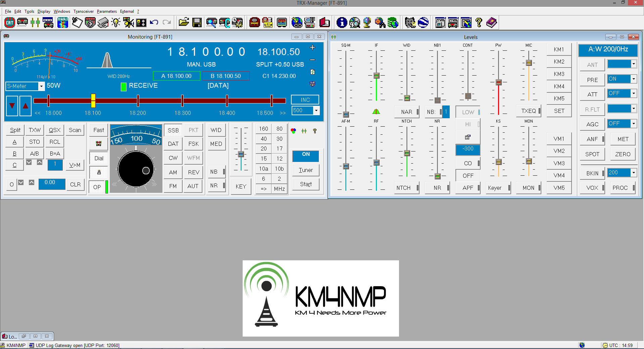644x349 pixels.
Task: Click the yellow question mark help icon
Action: pyautogui.click(x=479, y=23)
